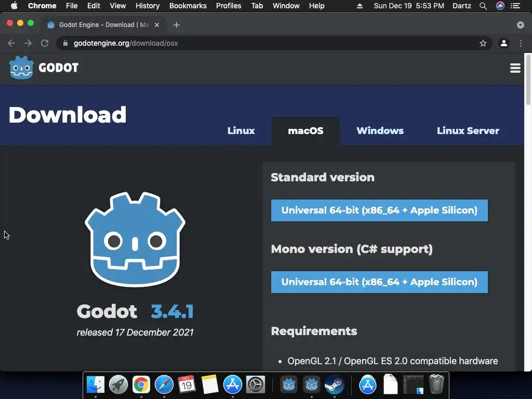The height and width of the screenshot is (399, 532).
Task: Switch to the Linux download tab
Action: [241, 130]
